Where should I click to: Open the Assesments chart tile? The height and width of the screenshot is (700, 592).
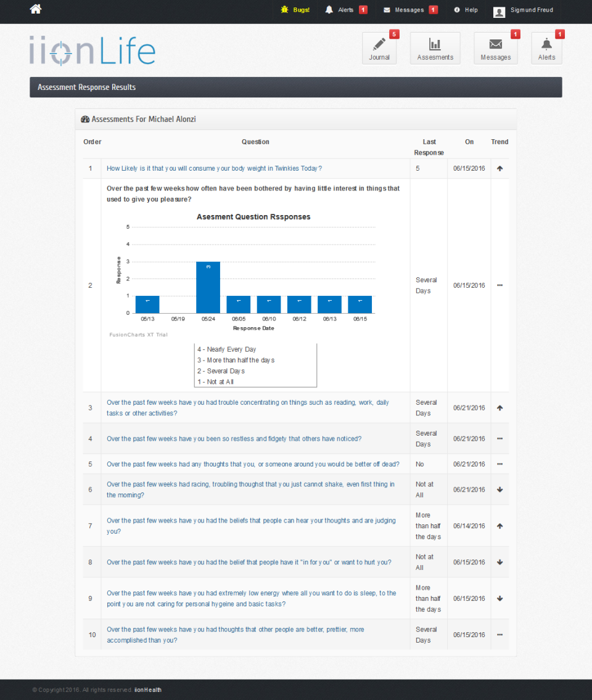[x=435, y=48]
